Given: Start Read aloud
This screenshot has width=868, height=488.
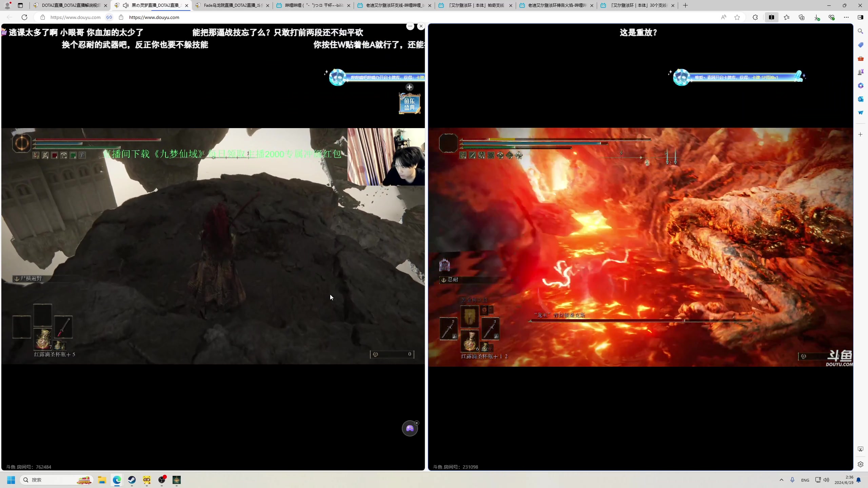Looking at the screenshot, I should pyautogui.click(x=724, y=17).
